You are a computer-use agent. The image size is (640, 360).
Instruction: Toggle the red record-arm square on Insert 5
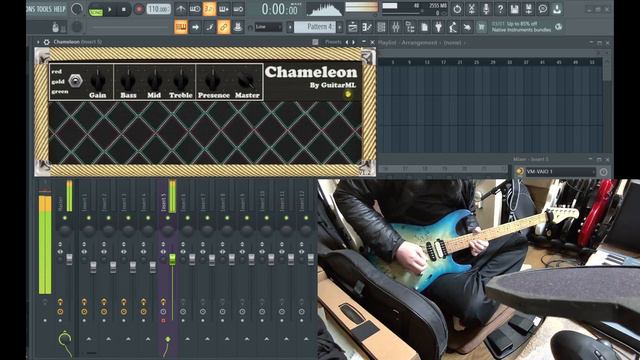coord(163,320)
